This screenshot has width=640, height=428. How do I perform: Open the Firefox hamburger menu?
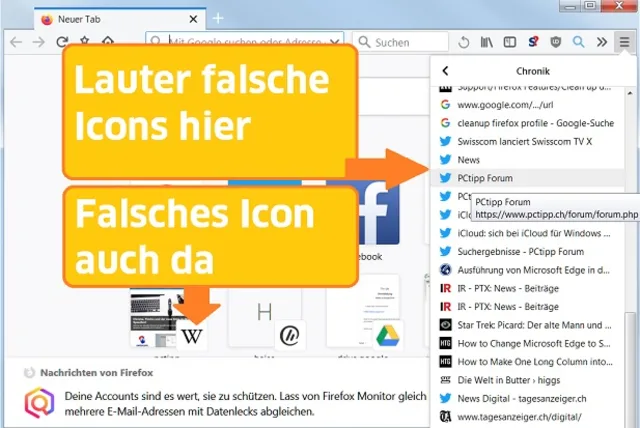624,42
